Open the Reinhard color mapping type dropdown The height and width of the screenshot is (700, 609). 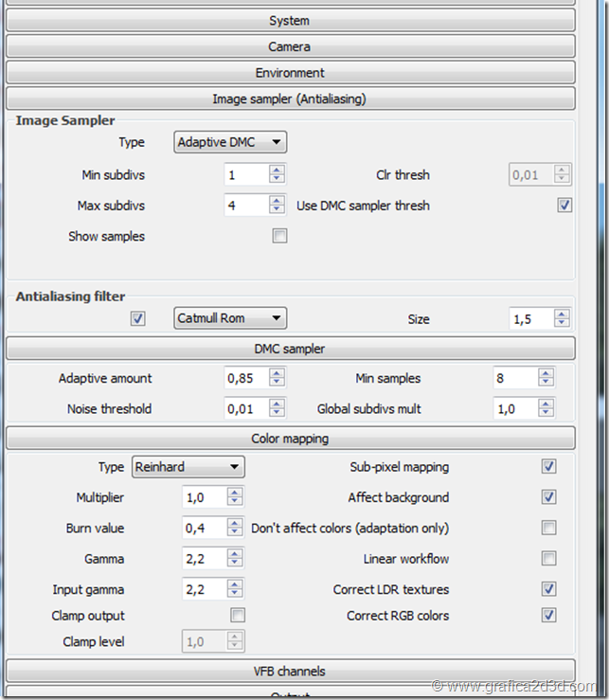click(188, 467)
